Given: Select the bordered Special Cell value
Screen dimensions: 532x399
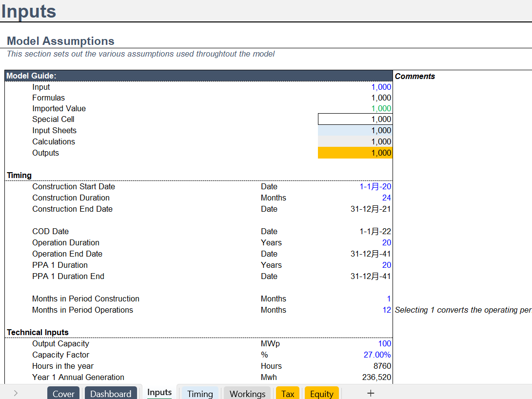Looking at the screenshot, I should point(355,119).
